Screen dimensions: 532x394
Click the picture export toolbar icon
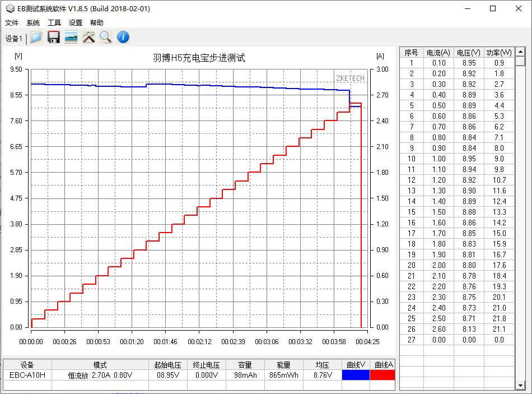pos(71,37)
